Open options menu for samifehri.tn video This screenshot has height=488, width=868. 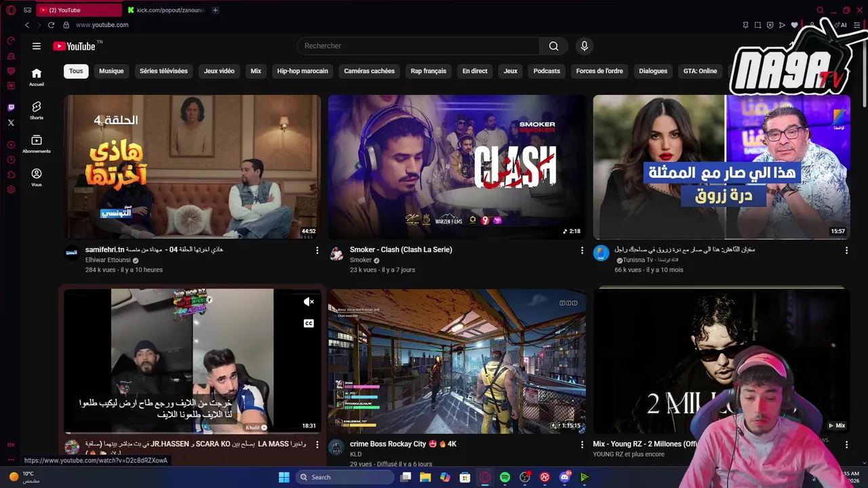click(x=317, y=251)
